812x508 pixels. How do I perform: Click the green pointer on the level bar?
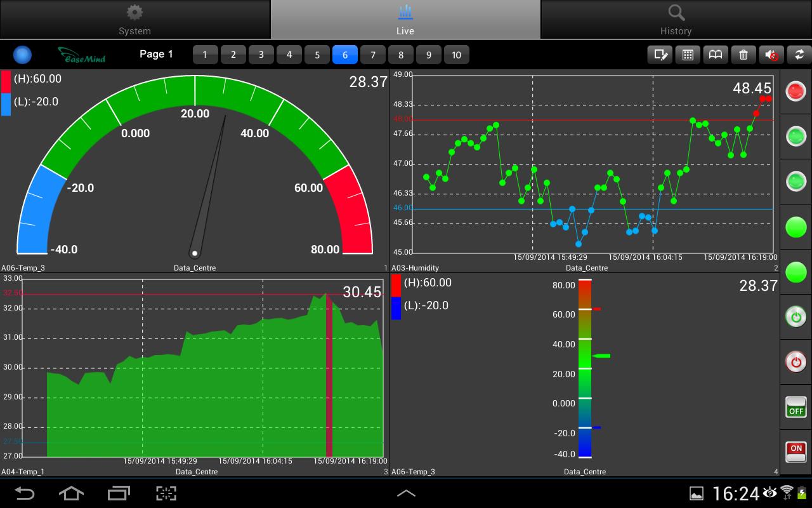pos(601,356)
